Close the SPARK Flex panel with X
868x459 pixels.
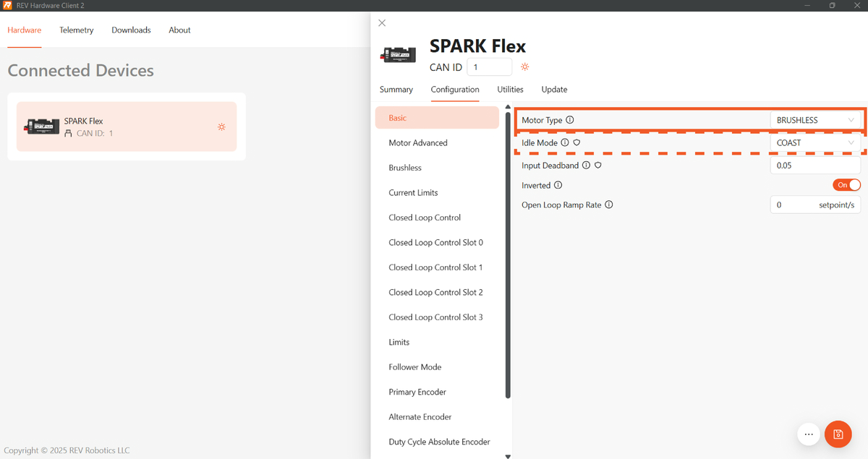[x=382, y=23]
